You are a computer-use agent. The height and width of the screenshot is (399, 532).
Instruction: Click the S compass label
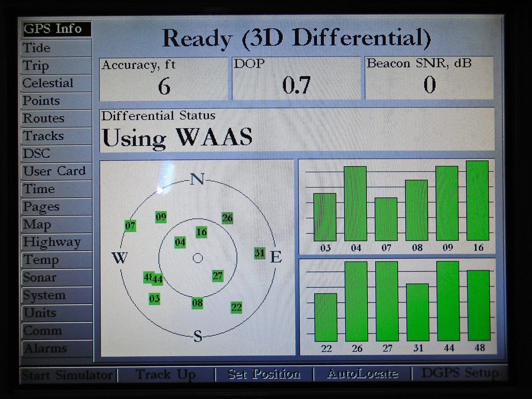point(198,336)
